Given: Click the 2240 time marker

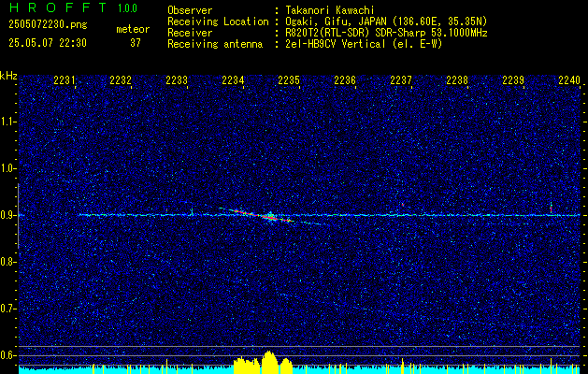Looking at the screenshot, I should coord(569,79).
